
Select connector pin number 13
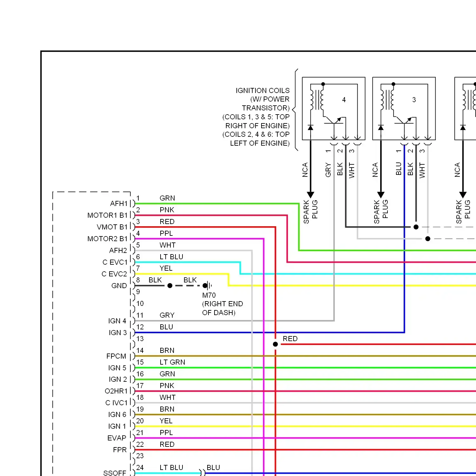[140, 339]
